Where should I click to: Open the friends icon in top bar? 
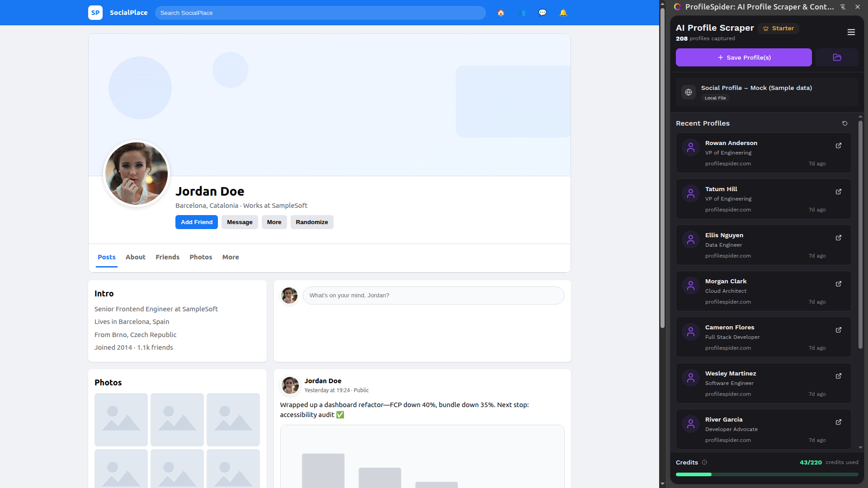point(522,13)
